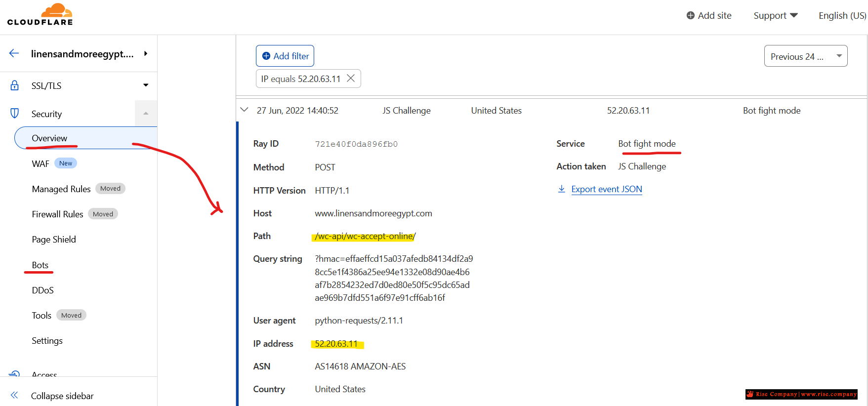Click the Method value POST
The width and height of the screenshot is (868, 406).
click(325, 167)
